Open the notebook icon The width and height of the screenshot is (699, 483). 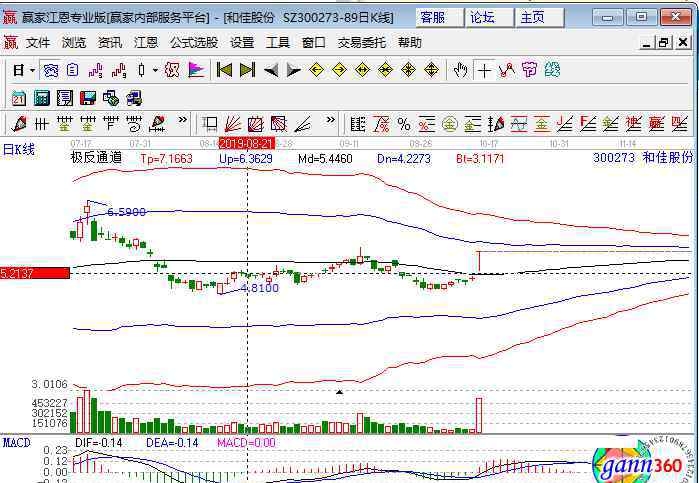65,98
